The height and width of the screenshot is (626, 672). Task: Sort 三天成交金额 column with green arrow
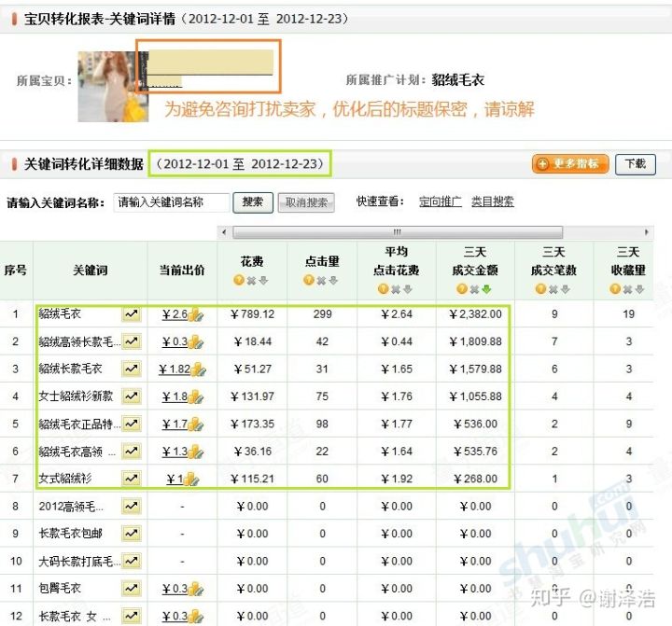[487, 289]
